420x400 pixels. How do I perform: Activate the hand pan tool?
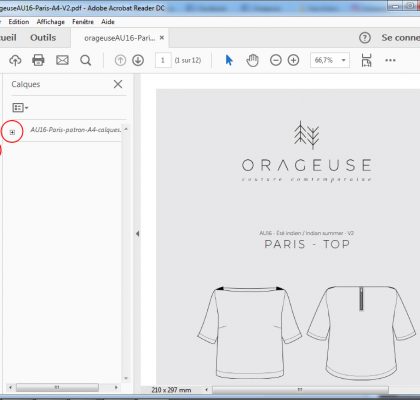pyautogui.click(x=252, y=60)
